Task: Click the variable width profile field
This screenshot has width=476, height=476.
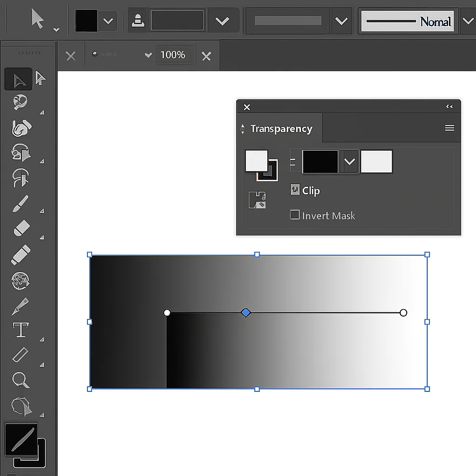Action: [288, 20]
